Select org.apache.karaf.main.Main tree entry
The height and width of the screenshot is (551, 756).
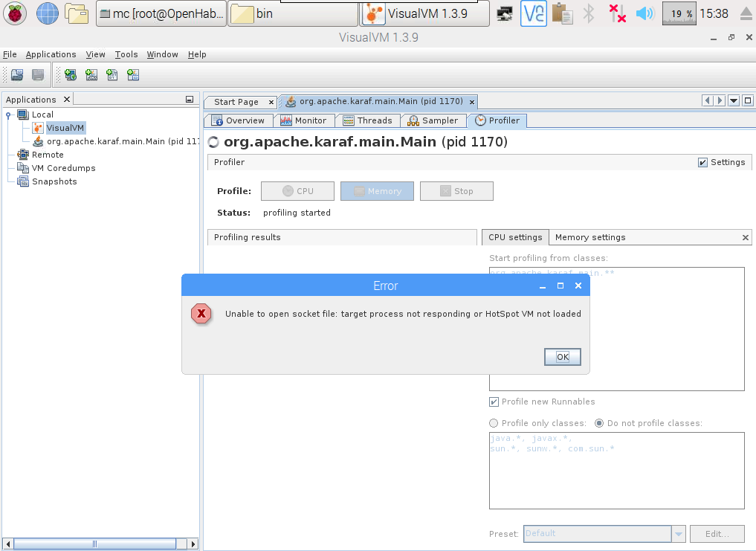coord(123,141)
